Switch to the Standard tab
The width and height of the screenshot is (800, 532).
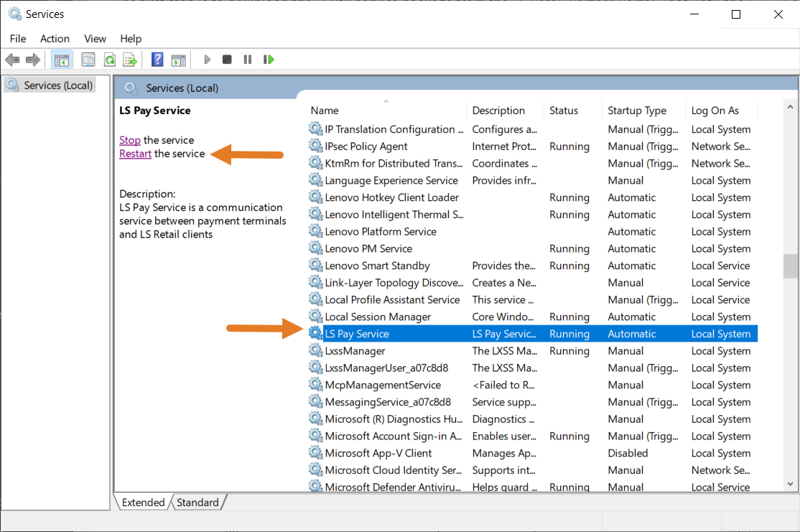point(197,502)
